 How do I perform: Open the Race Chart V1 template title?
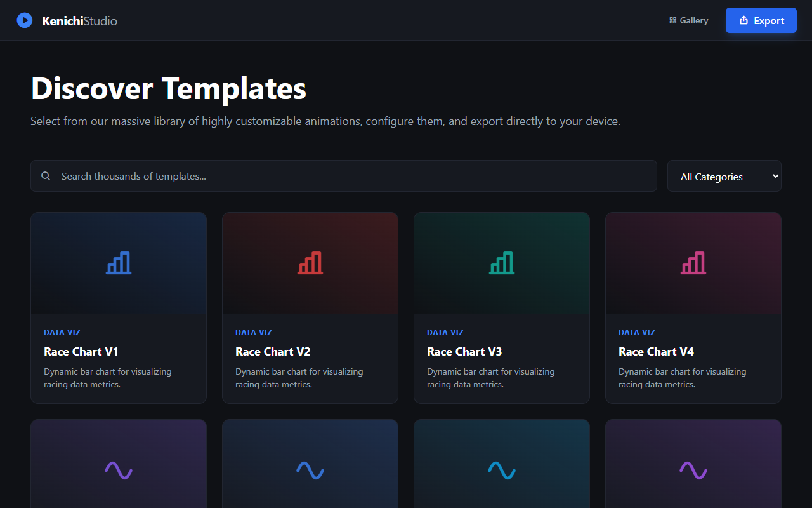[x=81, y=351]
